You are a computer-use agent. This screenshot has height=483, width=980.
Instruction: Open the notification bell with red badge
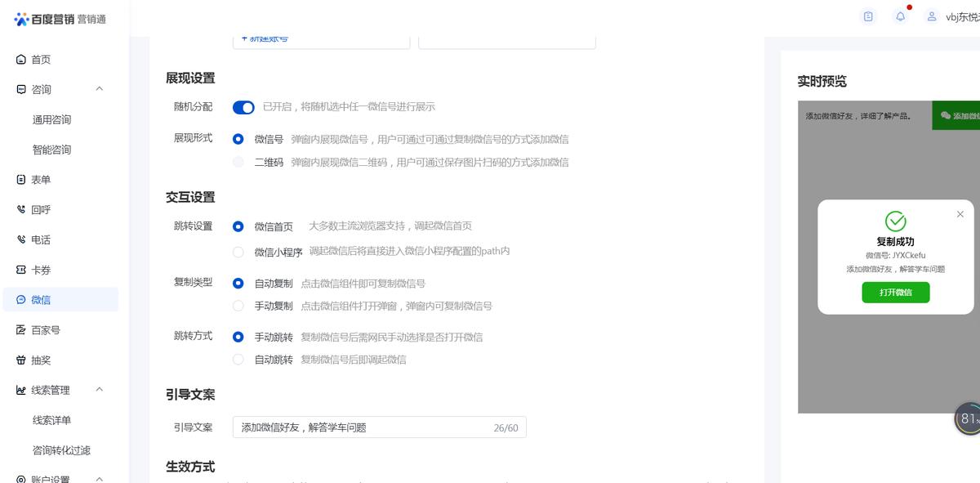899,16
